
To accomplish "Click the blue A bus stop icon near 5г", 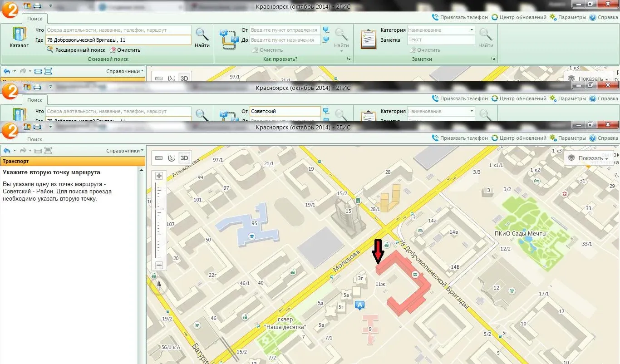I will [x=360, y=305].
